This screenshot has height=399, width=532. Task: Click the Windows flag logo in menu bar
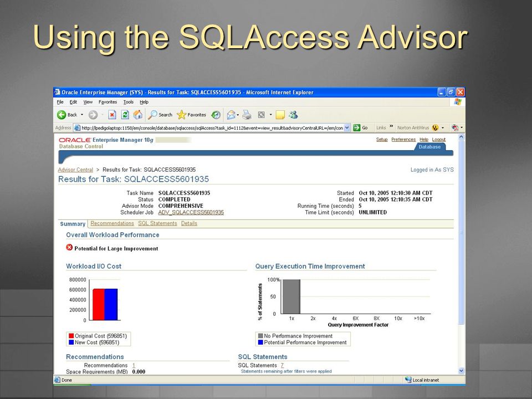pos(458,102)
